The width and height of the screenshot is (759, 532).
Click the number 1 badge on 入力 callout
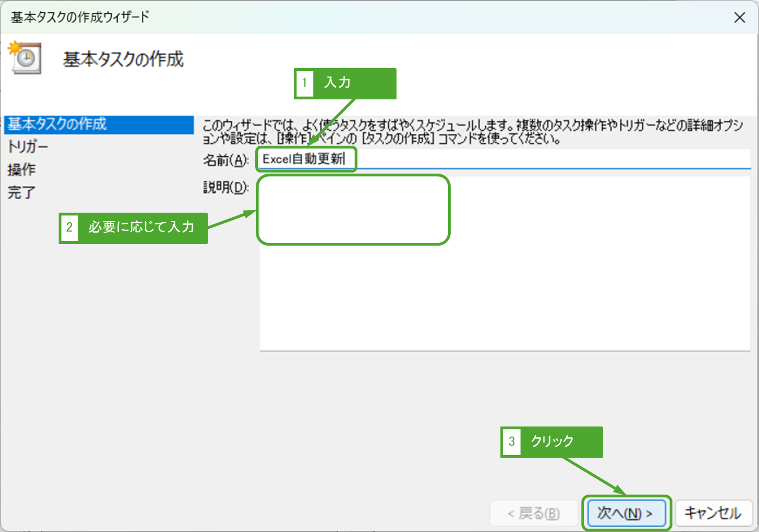(x=304, y=83)
